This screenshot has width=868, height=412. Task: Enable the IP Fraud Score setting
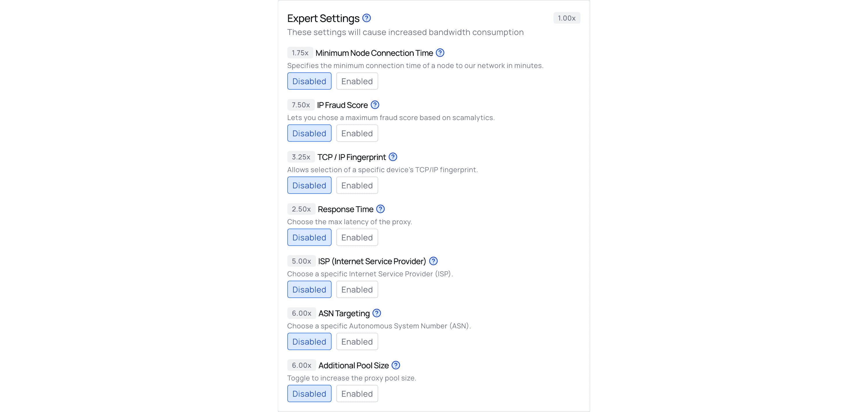(x=357, y=133)
